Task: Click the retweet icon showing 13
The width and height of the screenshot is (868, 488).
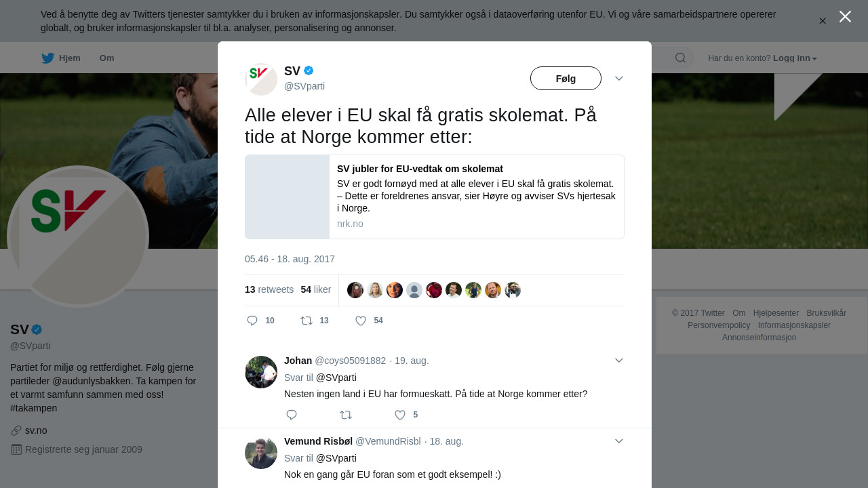Action: [x=307, y=321]
